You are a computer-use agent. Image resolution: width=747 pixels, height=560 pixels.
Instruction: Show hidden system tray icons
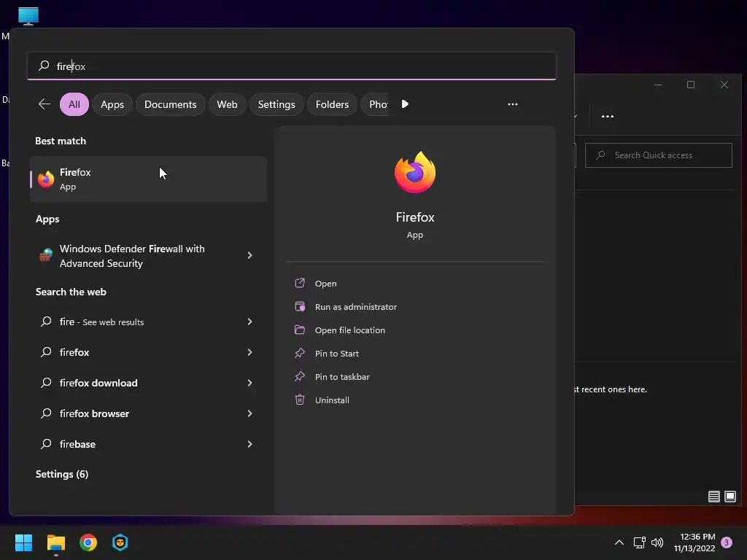619,542
